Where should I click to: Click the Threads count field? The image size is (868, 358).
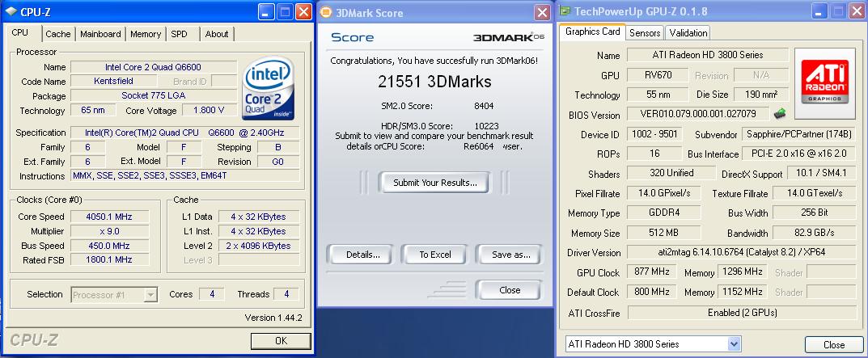tap(286, 294)
